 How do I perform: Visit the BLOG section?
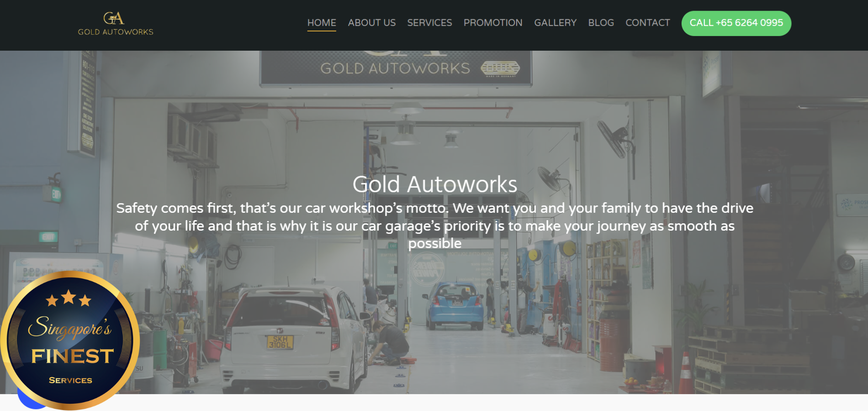601,23
